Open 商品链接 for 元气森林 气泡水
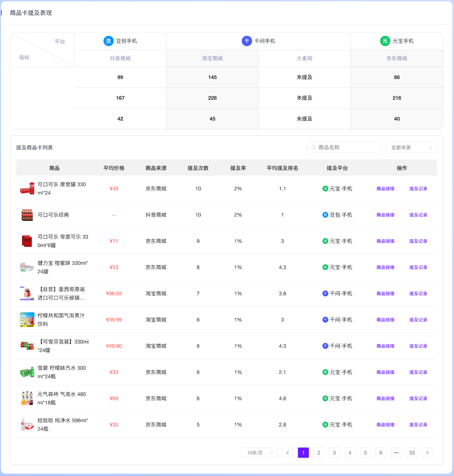 pyautogui.click(x=385, y=398)
